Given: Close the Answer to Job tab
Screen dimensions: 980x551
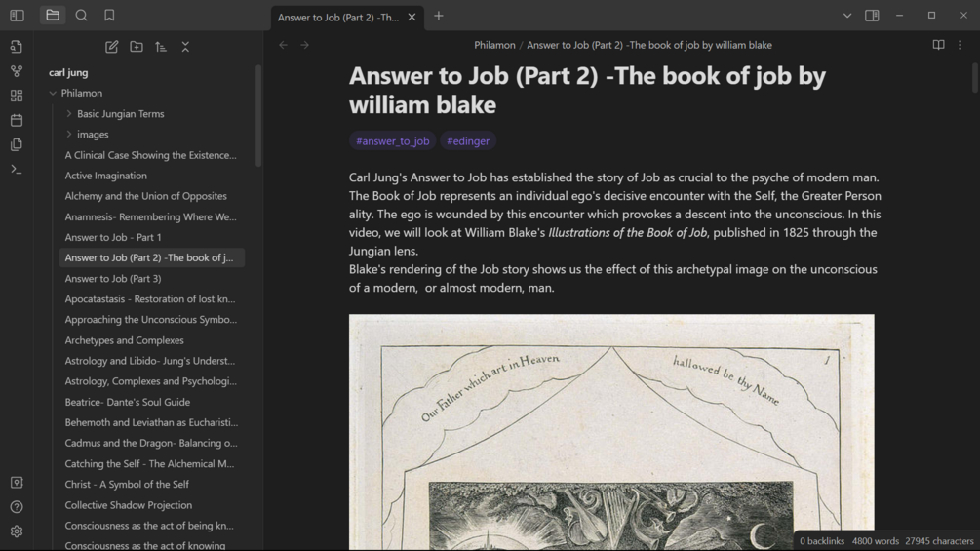Looking at the screenshot, I should click(x=412, y=18).
